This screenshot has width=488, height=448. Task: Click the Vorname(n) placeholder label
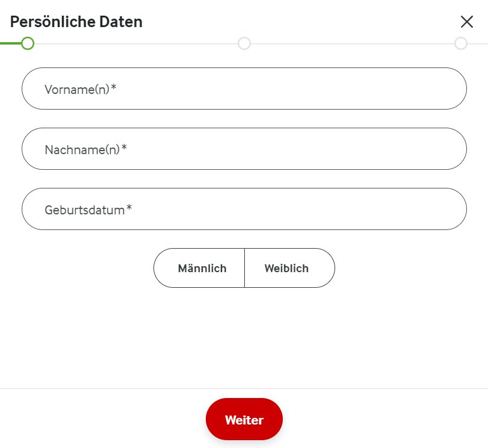(76, 89)
